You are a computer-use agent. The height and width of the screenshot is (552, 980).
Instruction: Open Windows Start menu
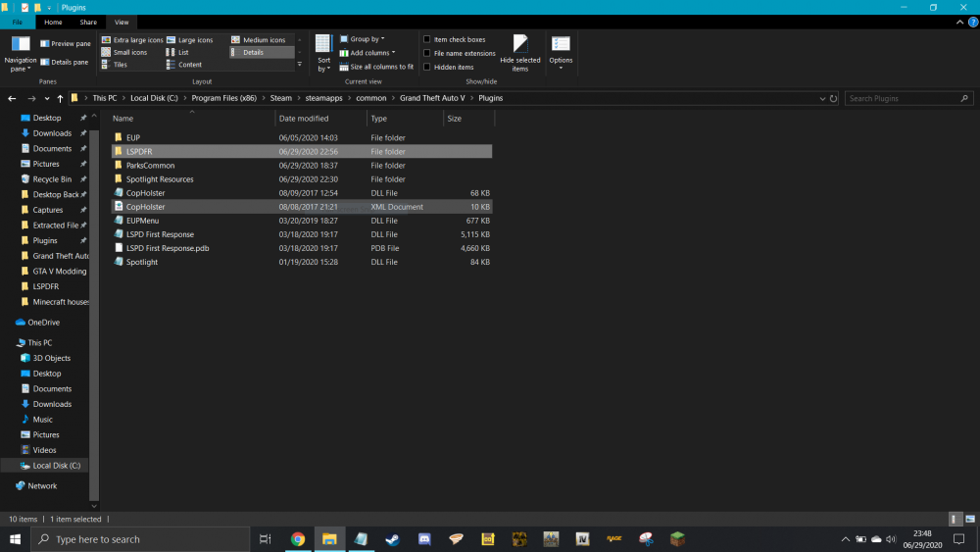pos(15,539)
